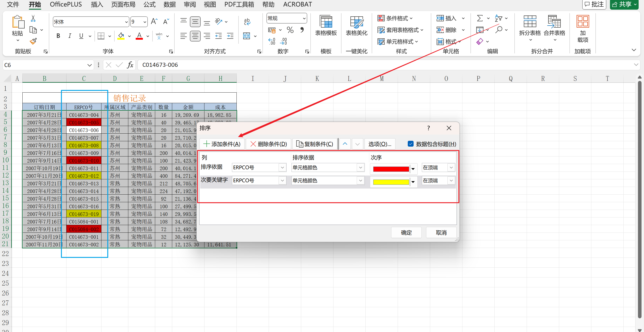
Task: Click the AutoSum Σ icon
Action: (x=480, y=18)
